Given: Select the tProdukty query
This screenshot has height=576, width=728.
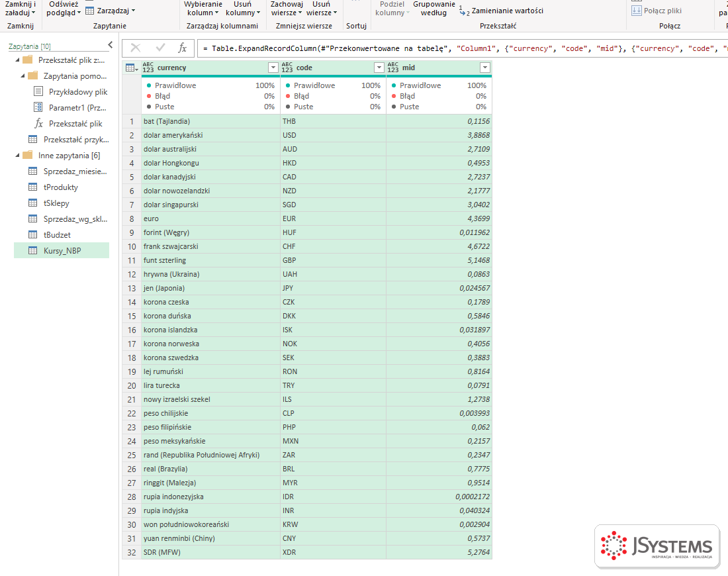Looking at the screenshot, I should click(x=62, y=187).
